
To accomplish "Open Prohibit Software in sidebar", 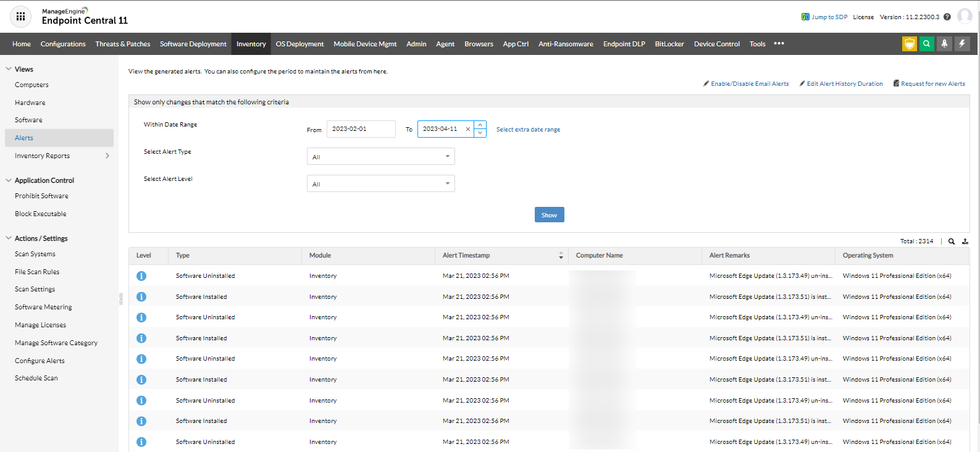I will [x=41, y=196].
